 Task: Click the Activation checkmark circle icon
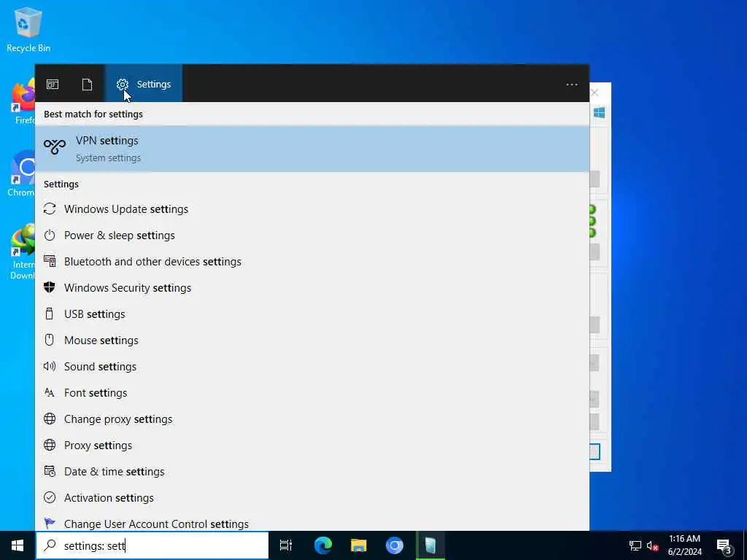coord(50,497)
